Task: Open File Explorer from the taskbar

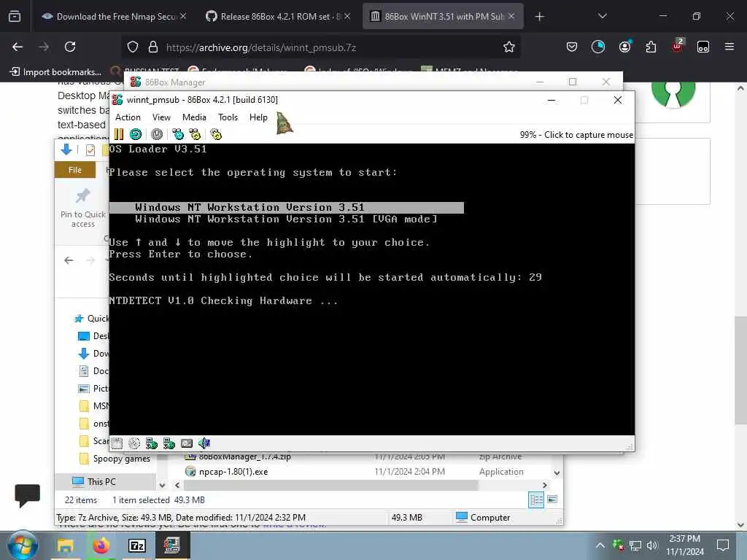Action: pyautogui.click(x=65, y=545)
